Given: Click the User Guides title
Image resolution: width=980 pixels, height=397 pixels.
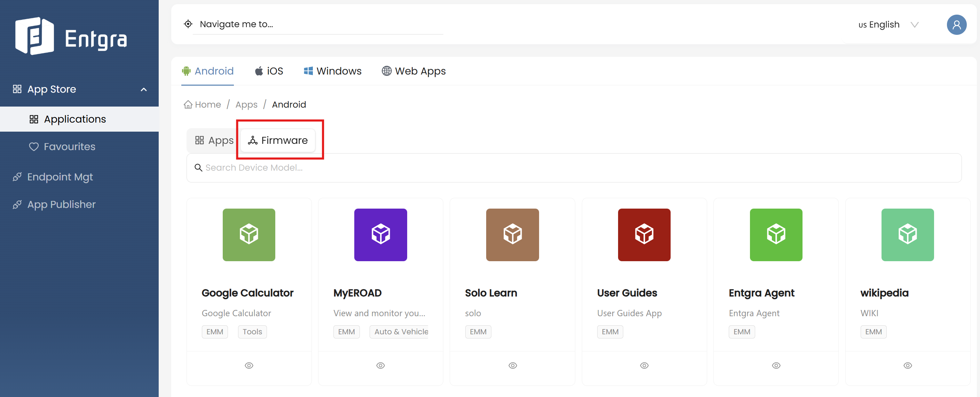Looking at the screenshot, I should coord(627,293).
